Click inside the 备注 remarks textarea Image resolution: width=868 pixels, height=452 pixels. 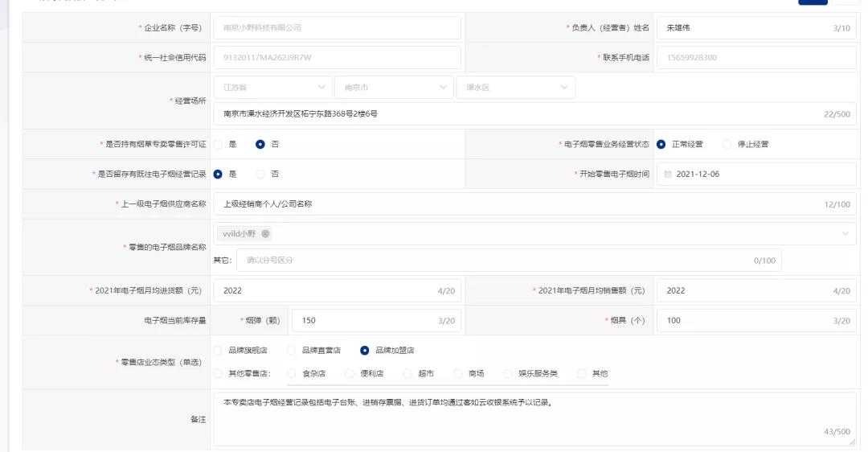(534, 419)
